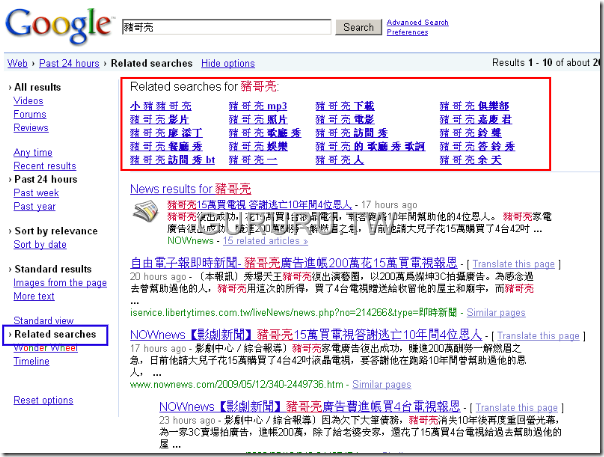The height and width of the screenshot is (457, 604).
Task: Open related search 豬哥亮 mp3
Action: tap(258, 106)
